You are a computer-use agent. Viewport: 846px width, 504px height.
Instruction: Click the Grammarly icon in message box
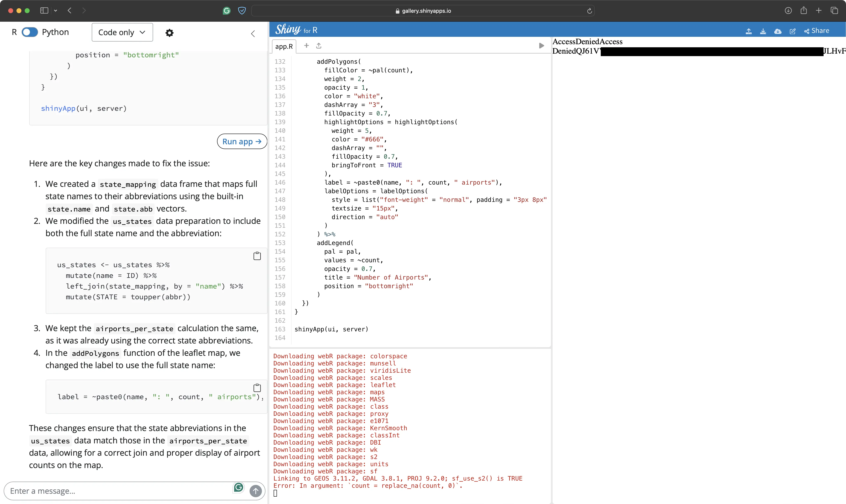point(239,488)
